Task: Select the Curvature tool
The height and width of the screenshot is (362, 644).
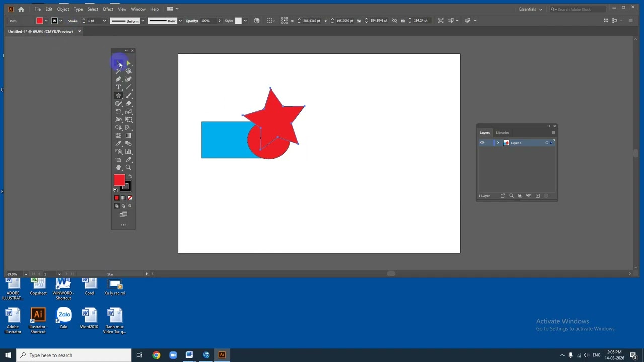Action: point(128,79)
